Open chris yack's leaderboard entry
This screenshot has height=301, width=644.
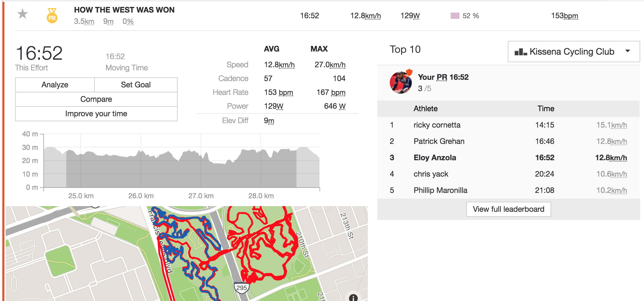tap(431, 174)
